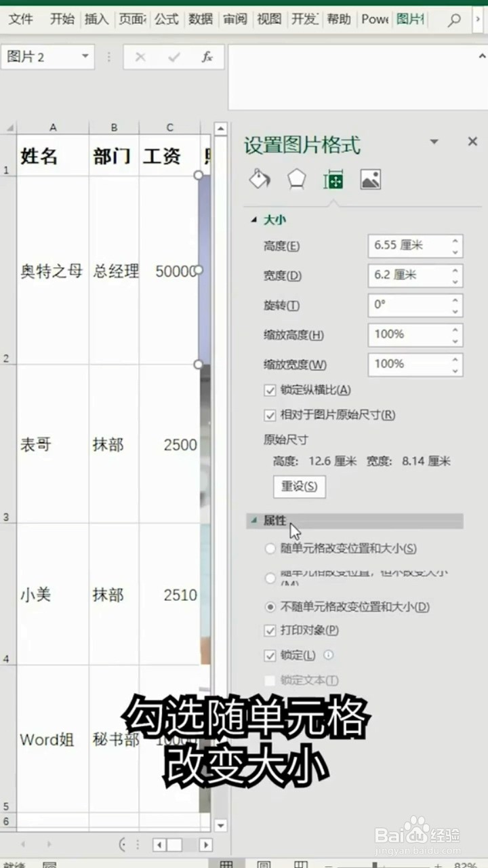Open the Format Picture pane options arrow

point(434,142)
